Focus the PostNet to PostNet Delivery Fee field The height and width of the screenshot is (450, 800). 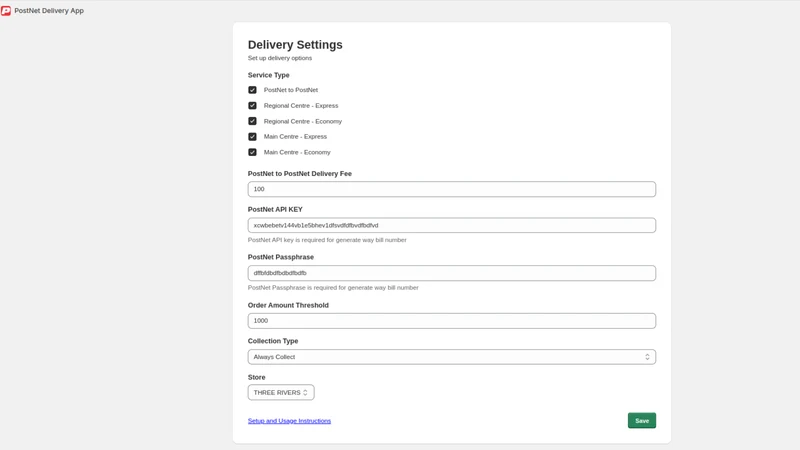[x=452, y=189]
